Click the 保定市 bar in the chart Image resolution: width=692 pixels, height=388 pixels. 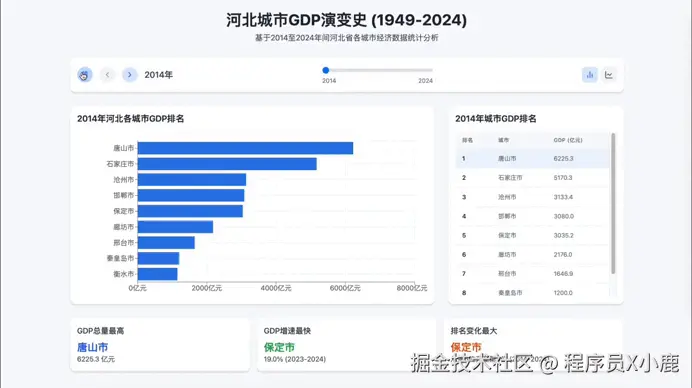pos(190,211)
